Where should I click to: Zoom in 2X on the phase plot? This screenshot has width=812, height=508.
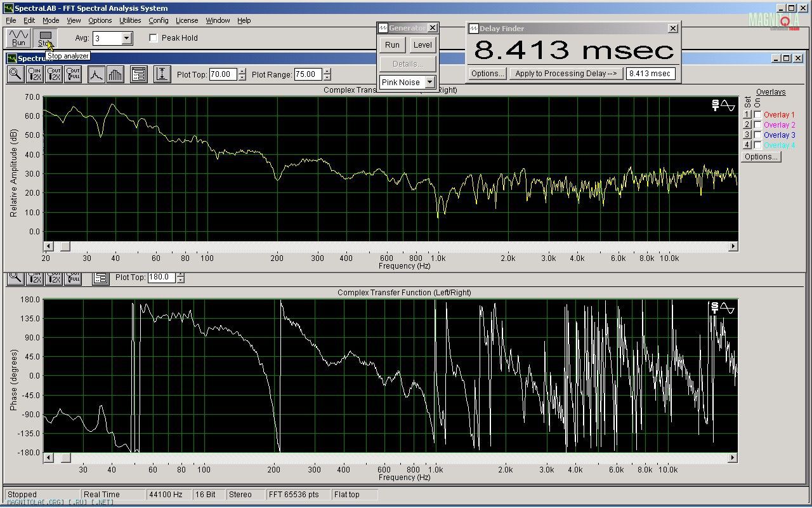tap(35, 277)
